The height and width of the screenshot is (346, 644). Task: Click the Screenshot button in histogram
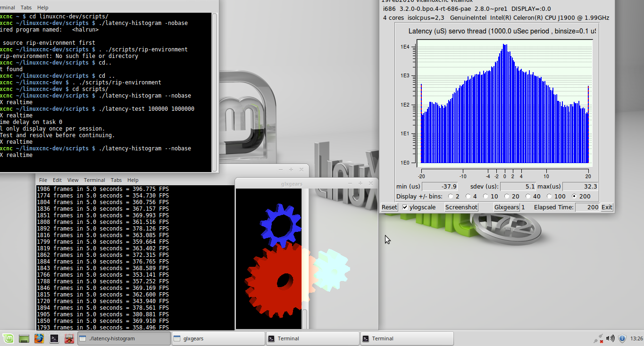click(x=461, y=207)
